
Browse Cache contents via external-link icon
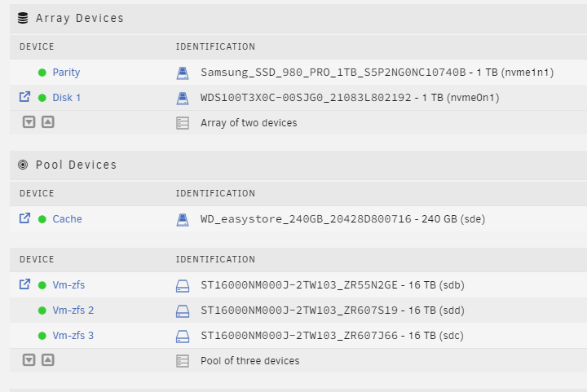tap(24, 218)
